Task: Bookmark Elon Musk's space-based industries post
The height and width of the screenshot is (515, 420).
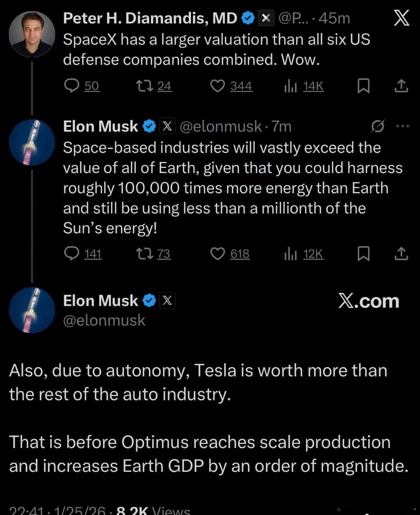Action: coord(363,254)
